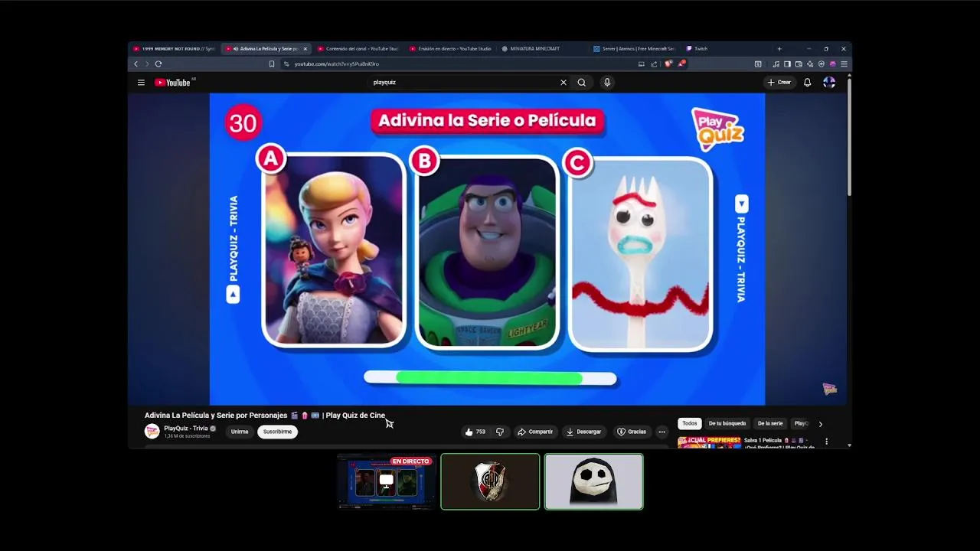Clear the playquiz search text
This screenshot has height=551, width=980.
pos(563,83)
